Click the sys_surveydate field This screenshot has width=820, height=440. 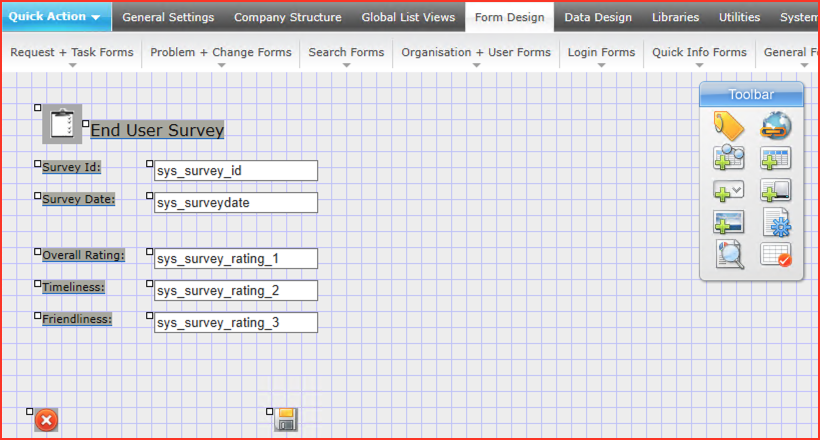pyautogui.click(x=236, y=202)
